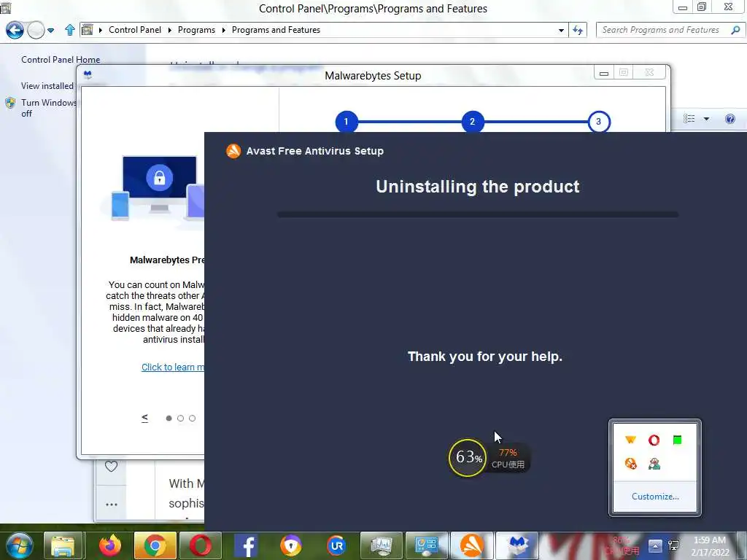Screen dimensions: 747x560
Task: Select second carousel dot in Malwarebytes Setup
Action: pos(181,418)
